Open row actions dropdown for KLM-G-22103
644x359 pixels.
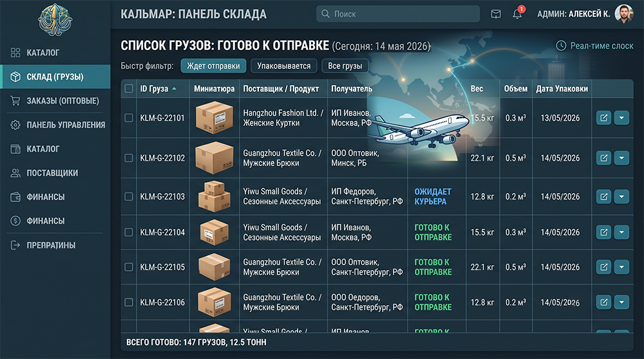(621, 196)
